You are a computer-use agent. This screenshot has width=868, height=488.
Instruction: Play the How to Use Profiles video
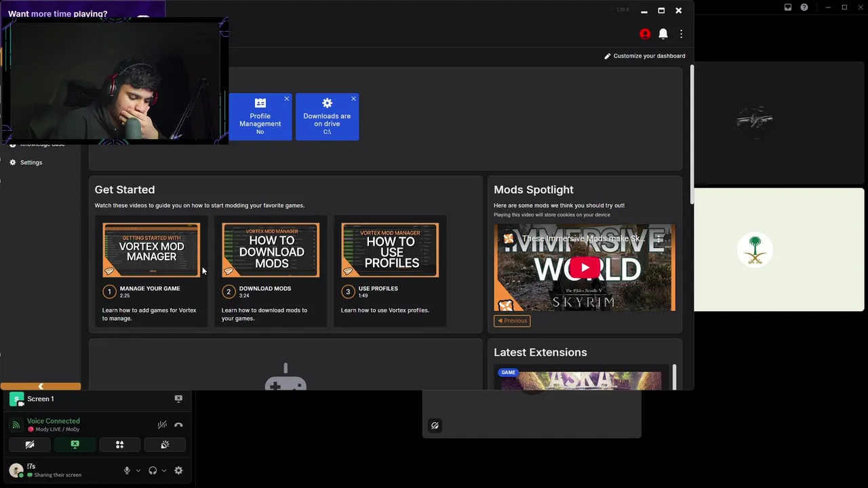[390, 250]
